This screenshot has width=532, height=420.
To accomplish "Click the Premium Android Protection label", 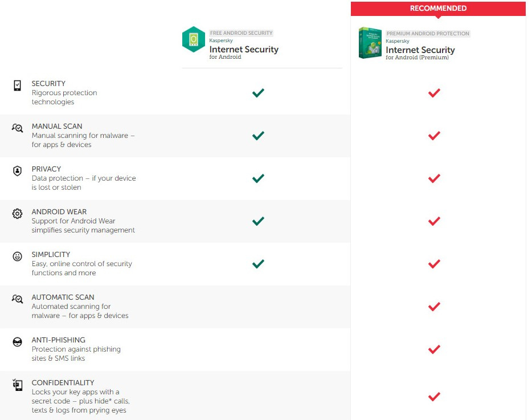I will (x=428, y=34).
